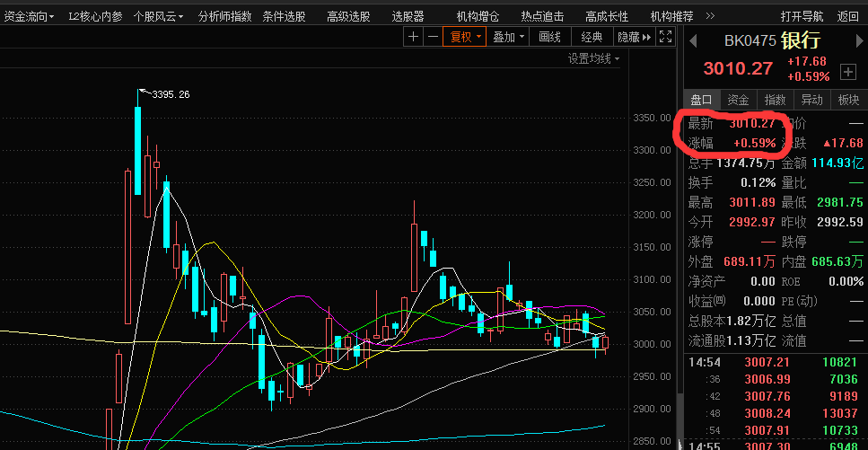Screen dimensions: 868x450
Task: Click tick volume 13037
Action: 840,413
